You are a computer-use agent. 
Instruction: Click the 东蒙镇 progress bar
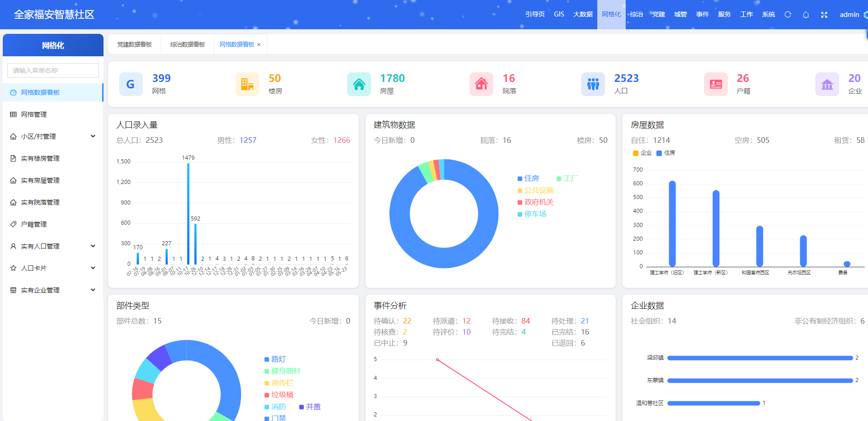760,380
